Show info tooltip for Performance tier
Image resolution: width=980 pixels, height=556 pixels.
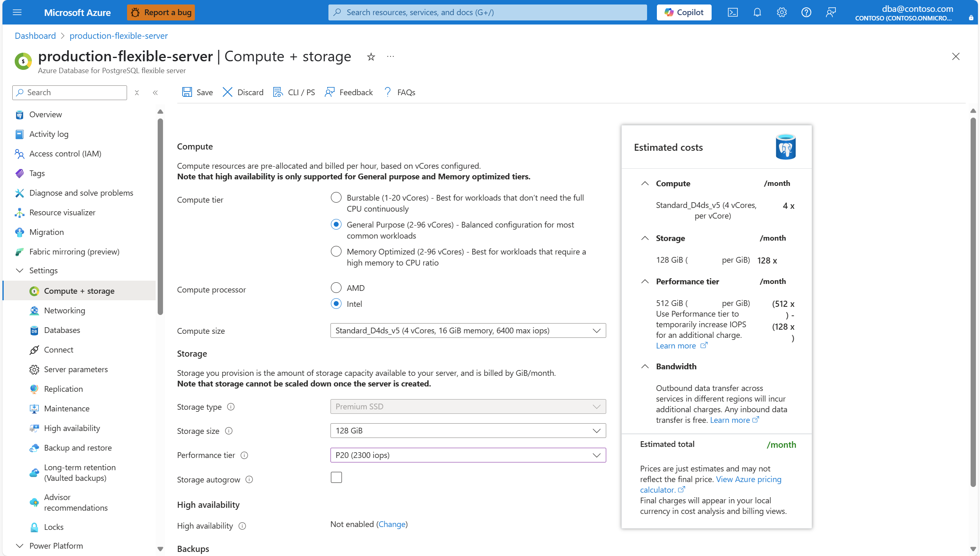click(244, 456)
